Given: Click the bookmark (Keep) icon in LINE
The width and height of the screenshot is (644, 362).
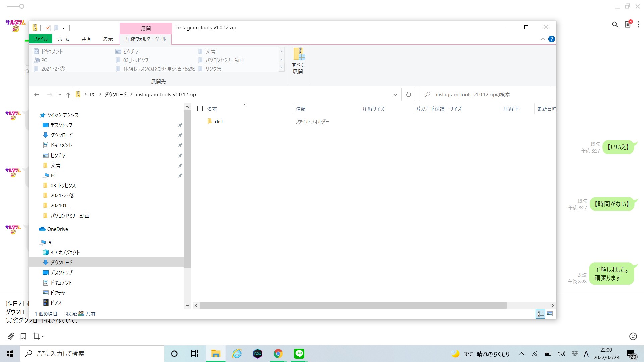Looking at the screenshot, I should (23, 336).
